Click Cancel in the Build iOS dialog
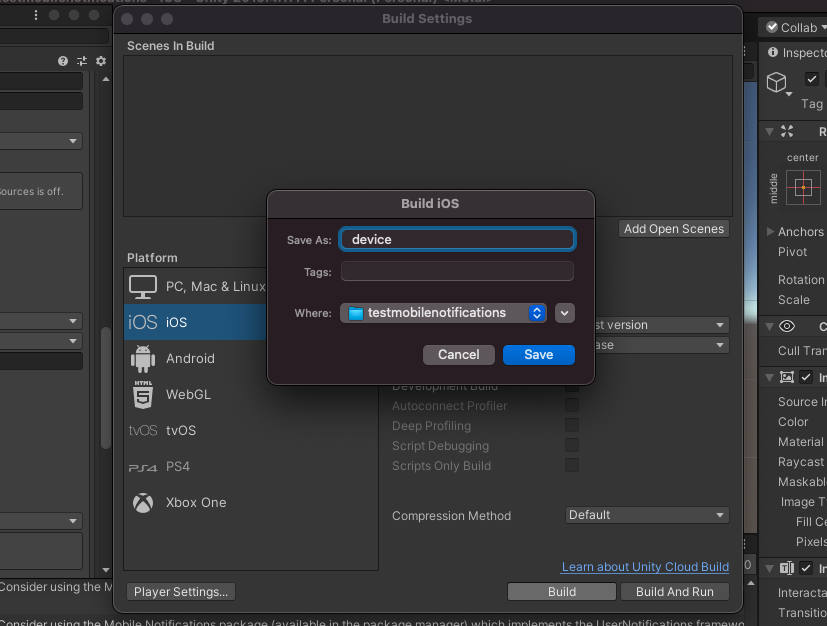827x626 pixels. click(x=459, y=355)
